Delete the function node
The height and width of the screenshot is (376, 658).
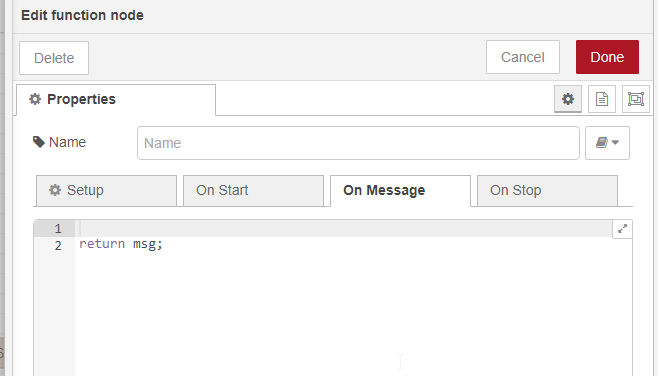(x=54, y=58)
